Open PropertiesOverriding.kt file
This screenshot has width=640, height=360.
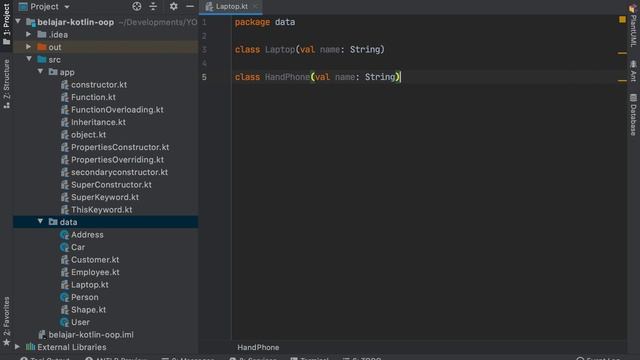(118, 160)
